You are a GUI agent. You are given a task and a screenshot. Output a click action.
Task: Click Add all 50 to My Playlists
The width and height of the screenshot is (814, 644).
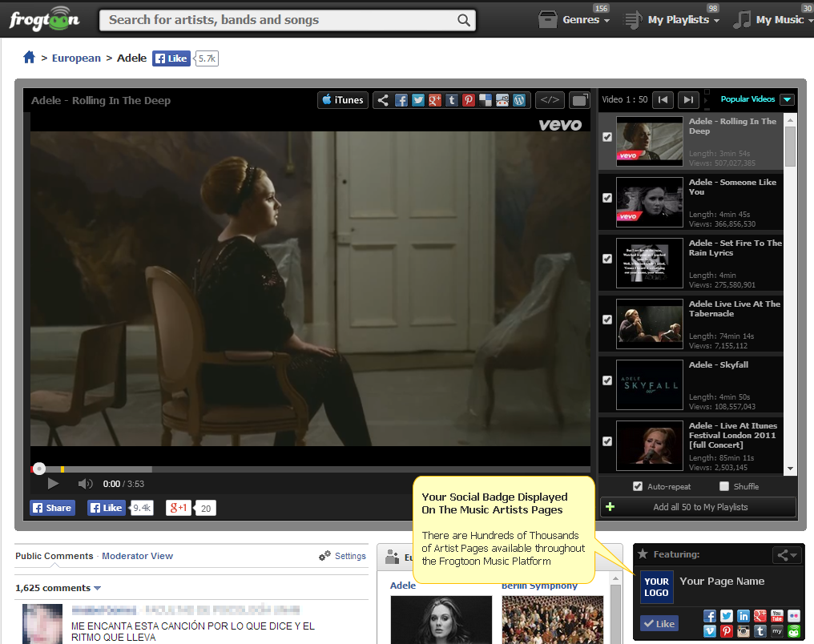tap(699, 507)
